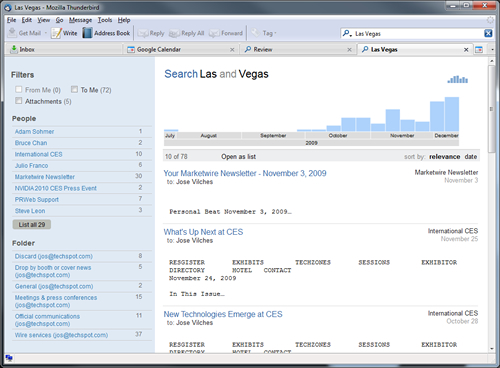
Task: Select the October month label
Action: pyautogui.click(x=338, y=135)
